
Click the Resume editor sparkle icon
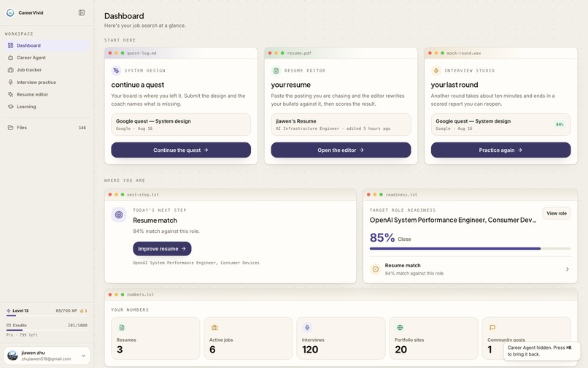coord(10,94)
